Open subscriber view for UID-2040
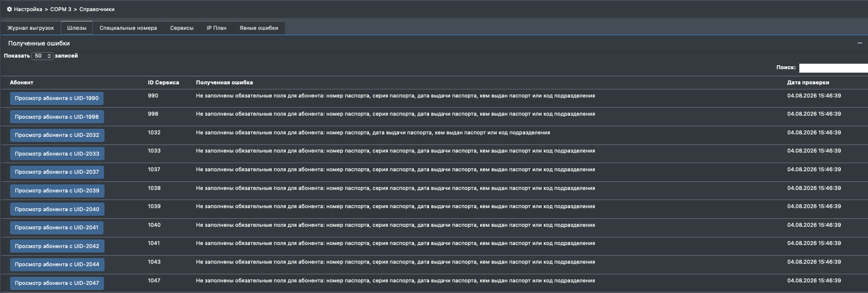The image size is (868, 293). (x=57, y=209)
